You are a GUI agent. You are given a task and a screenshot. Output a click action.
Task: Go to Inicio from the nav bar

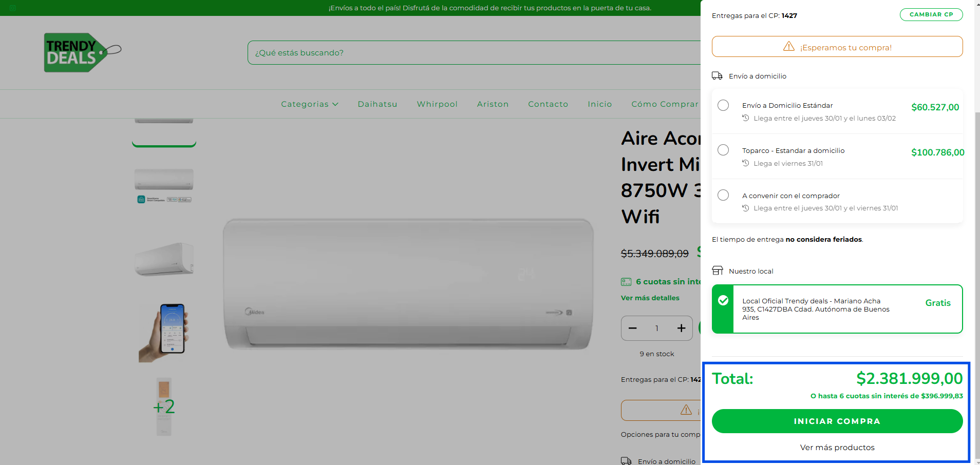[600, 104]
